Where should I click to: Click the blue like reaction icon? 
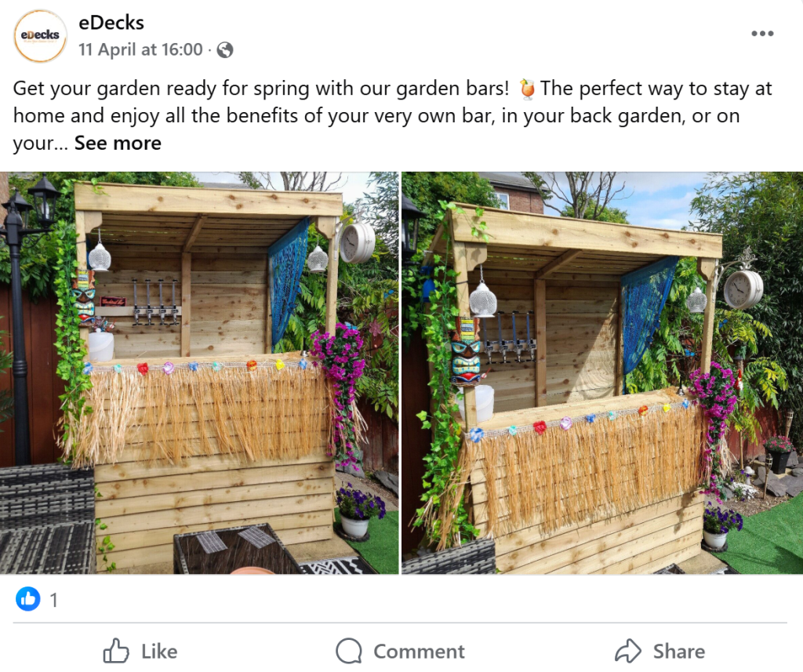(x=27, y=600)
